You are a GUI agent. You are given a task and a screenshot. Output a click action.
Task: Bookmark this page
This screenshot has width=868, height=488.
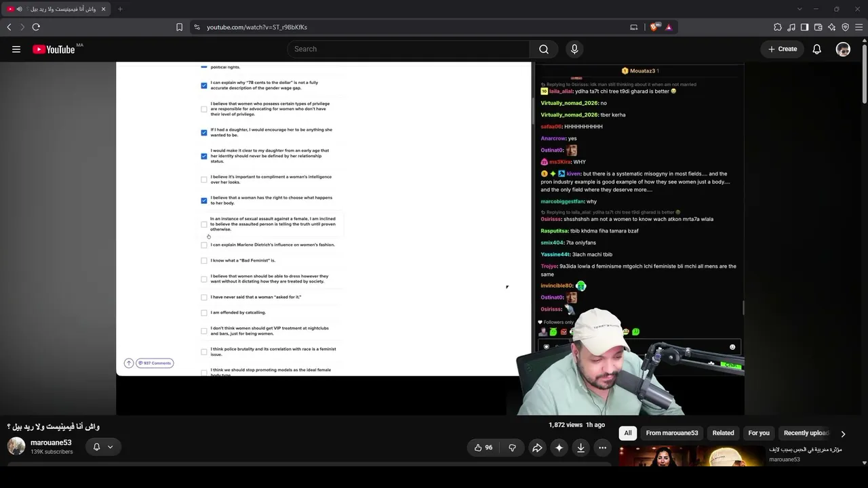coord(179,27)
